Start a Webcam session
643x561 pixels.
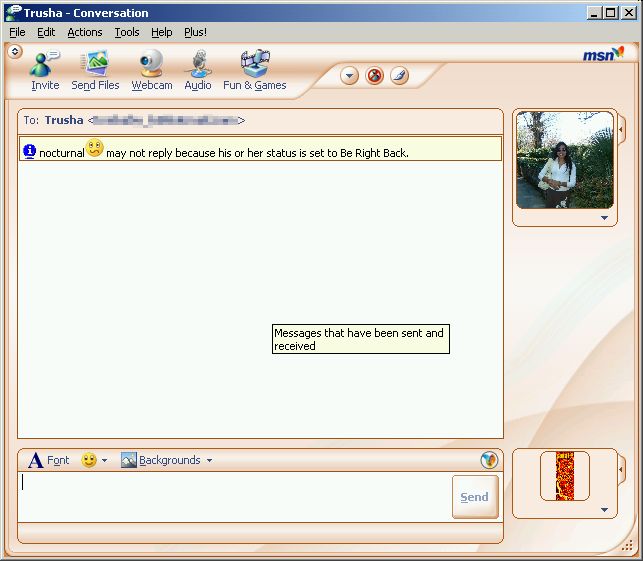point(152,70)
